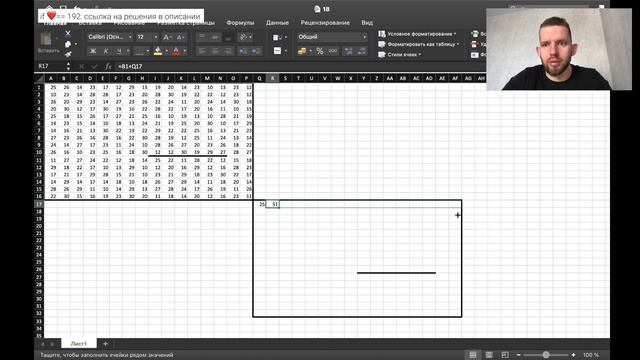
Task: Open Стили ячеек menu
Action: [399, 54]
